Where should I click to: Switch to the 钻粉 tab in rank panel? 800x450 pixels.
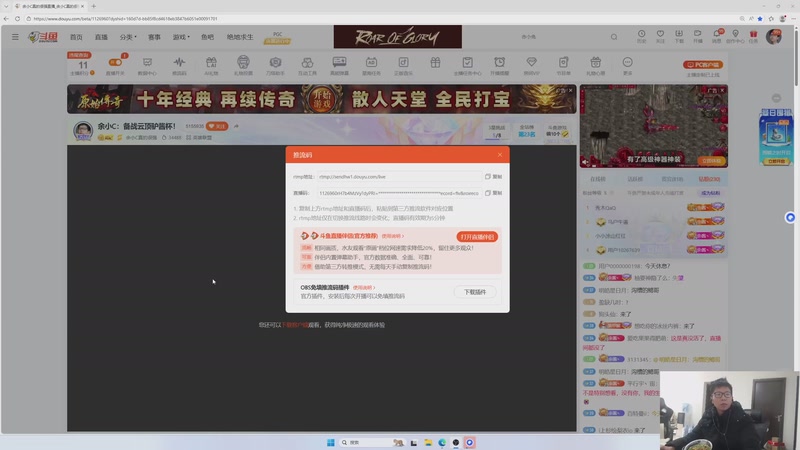click(x=709, y=179)
